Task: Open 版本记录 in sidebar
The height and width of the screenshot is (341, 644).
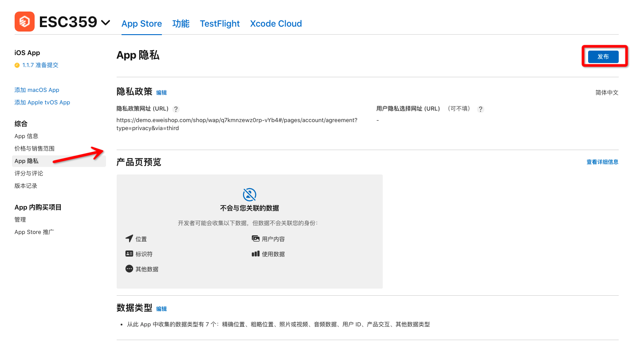Action: pos(26,186)
